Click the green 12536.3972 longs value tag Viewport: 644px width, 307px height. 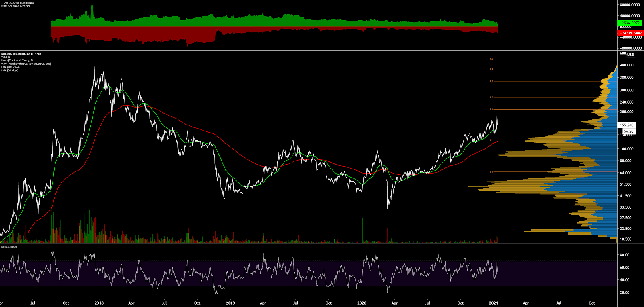630,23
